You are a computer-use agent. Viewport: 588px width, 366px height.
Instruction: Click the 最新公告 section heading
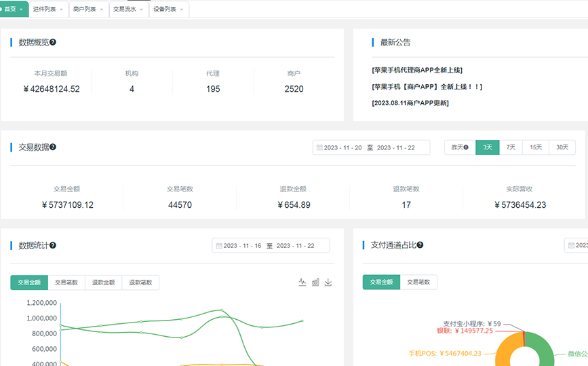(x=395, y=42)
